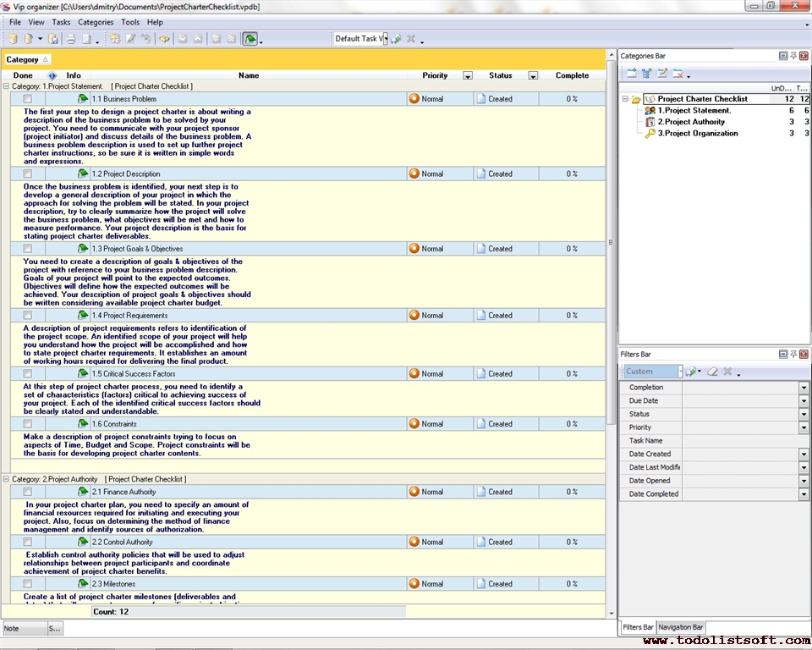812x650 pixels.
Task: Click the new category icon in Categories Bar
Action: click(631, 74)
